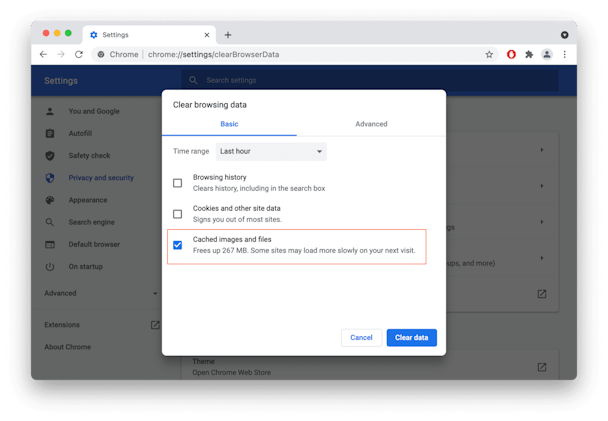Click the Default browser window icon

(50, 245)
